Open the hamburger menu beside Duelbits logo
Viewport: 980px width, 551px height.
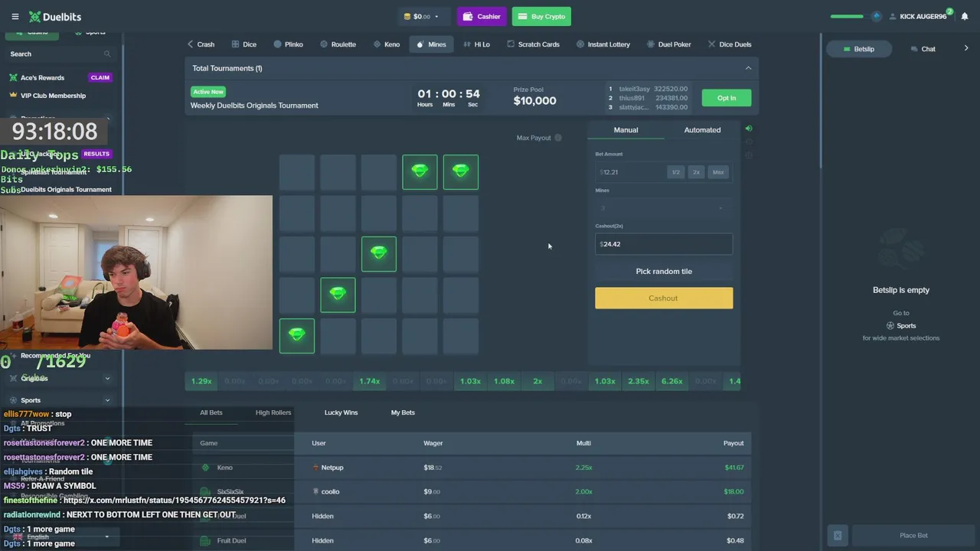(15, 16)
